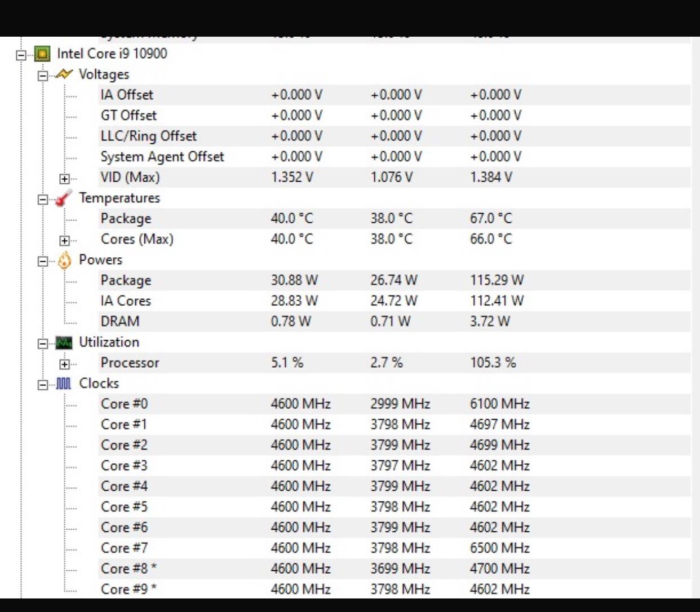Expand the Cores (Max) temperature row
700x612 pixels.
tap(64, 241)
